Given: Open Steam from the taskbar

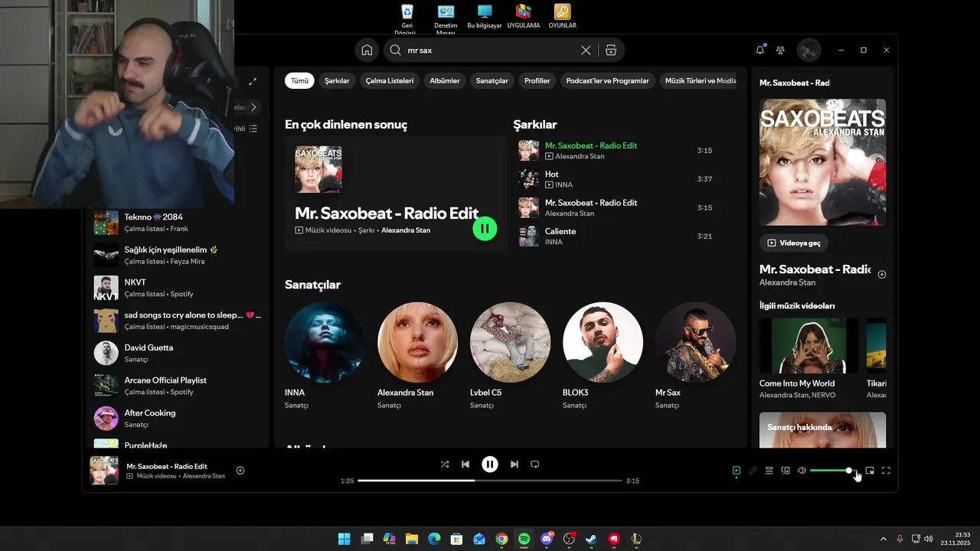Looking at the screenshot, I should tap(591, 539).
